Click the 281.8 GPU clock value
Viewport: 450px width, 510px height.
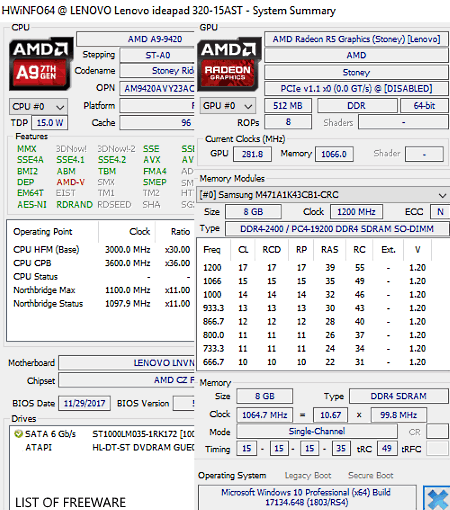pyautogui.click(x=252, y=154)
